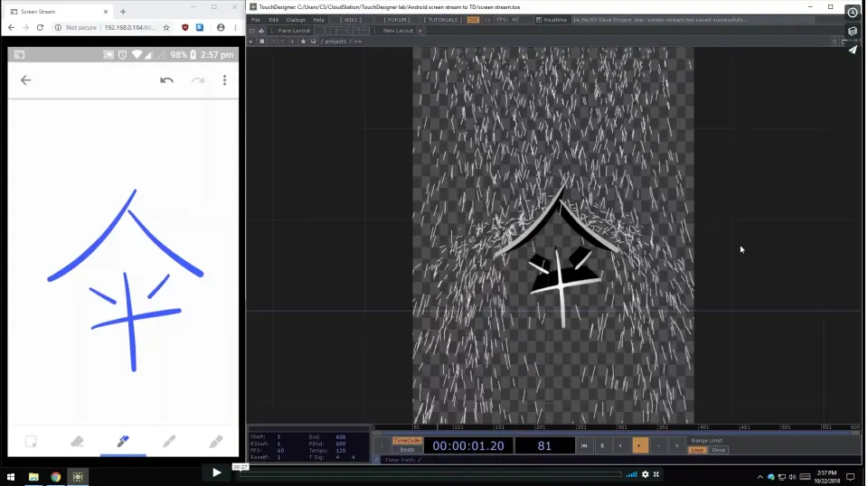Open Chrome from Windows taskbar
The image size is (868, 486).
click(55, 477)
